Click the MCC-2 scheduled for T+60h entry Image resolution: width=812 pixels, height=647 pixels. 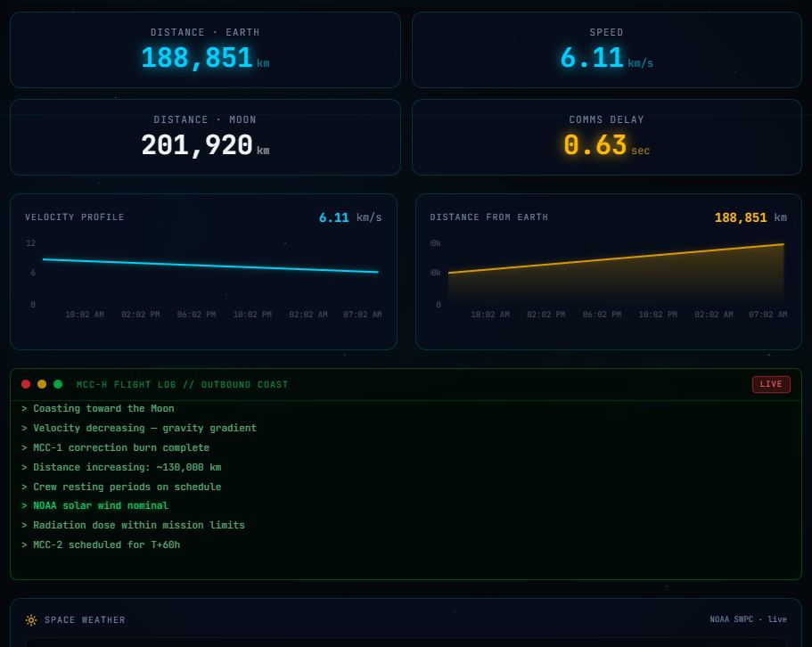pyautogui.click(x=106, y=545)
